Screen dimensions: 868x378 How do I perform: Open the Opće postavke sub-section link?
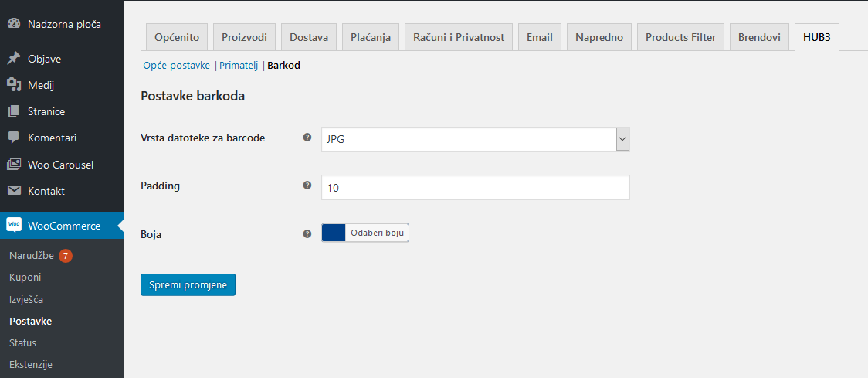coord(177,66)
